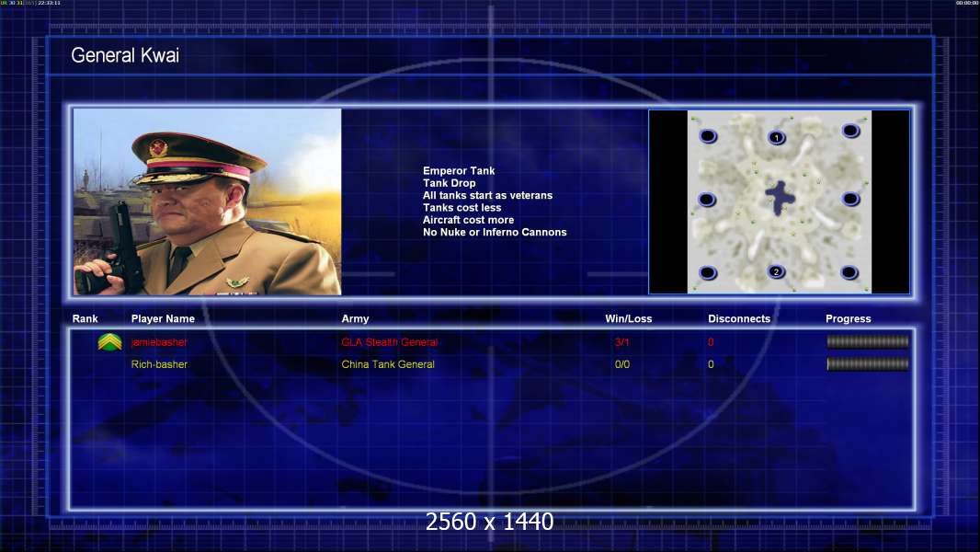Viewport: 980px width, 552px height.
Task: Select start position marker 1 on the minimap
Action: tap(776, 137)
